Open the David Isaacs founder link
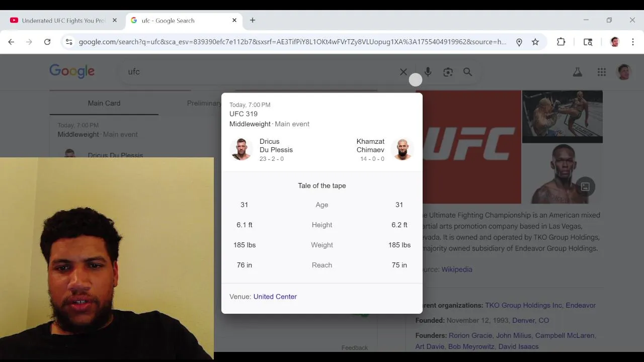 (x=519, y=346)
